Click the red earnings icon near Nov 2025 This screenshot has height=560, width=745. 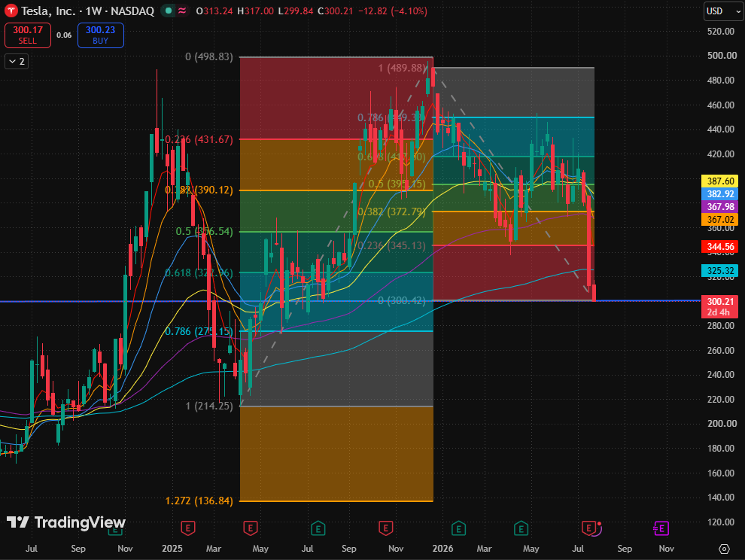coord(385,528)
